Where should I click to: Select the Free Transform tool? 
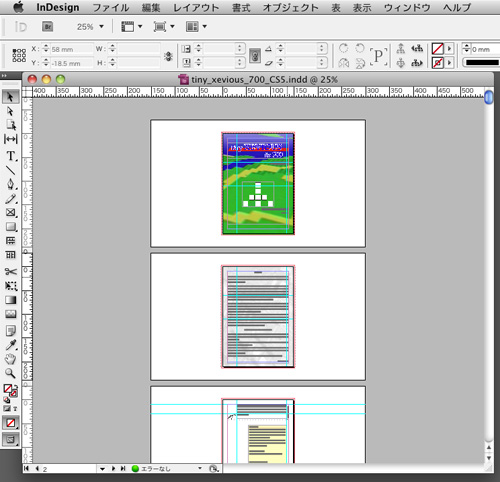coord(10,286)
